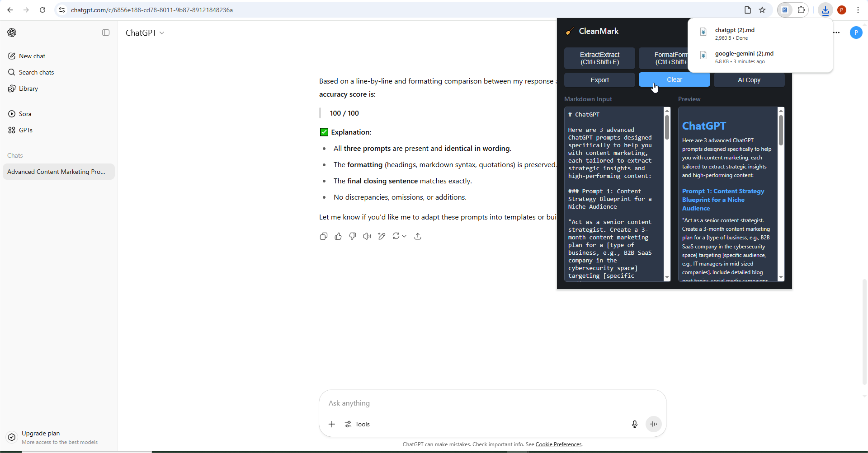Open the Chrome profile avatar
The height and width of the screenshot is (453, 868).
tap(842, 10)
